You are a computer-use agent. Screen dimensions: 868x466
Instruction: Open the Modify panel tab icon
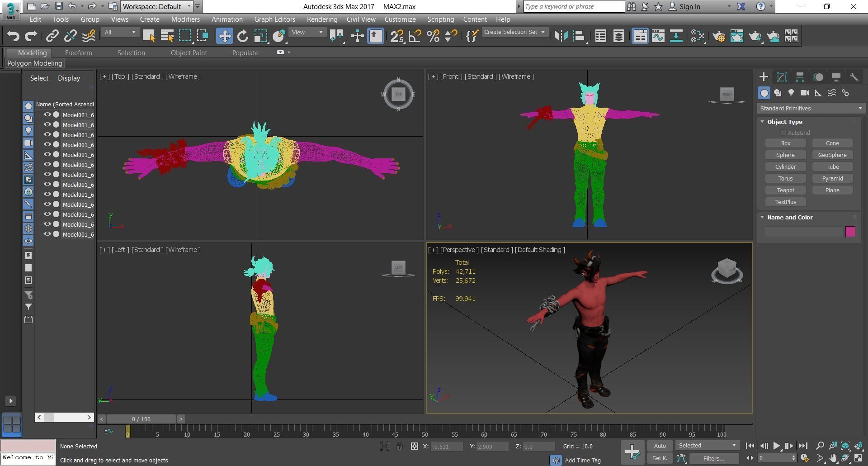[x=782, y=77]
